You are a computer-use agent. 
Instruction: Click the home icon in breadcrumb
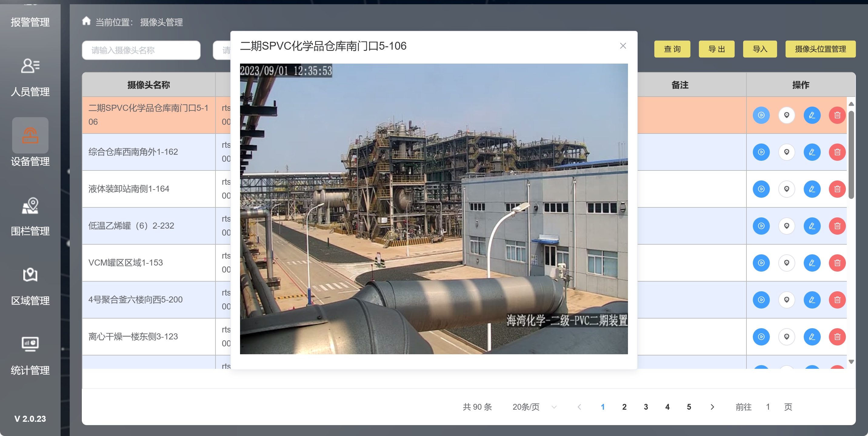coord(86,21)
